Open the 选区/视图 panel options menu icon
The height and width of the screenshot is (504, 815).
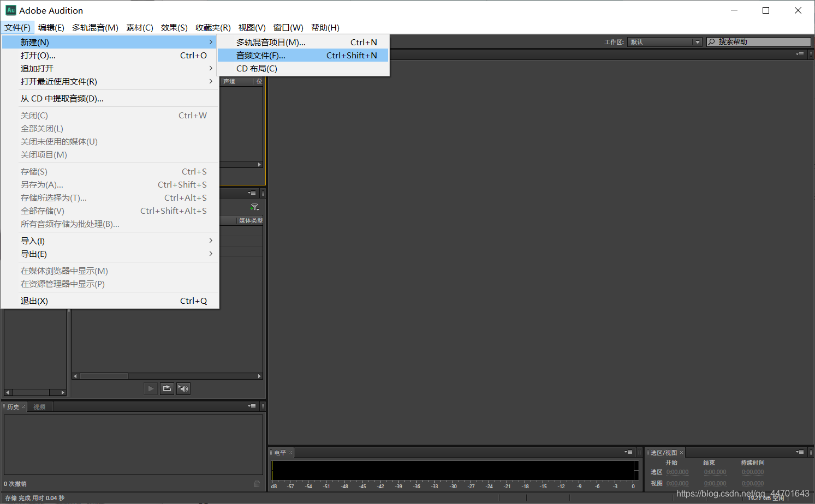tap(800, 452)
